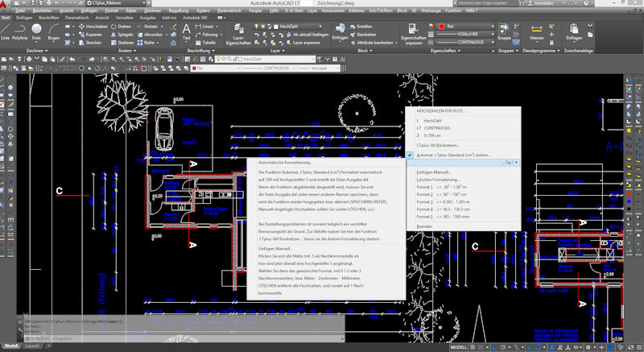Click the Drehen rotate tool
The image size is (644, 352).
pyautogui.click(x=122, y=27)
